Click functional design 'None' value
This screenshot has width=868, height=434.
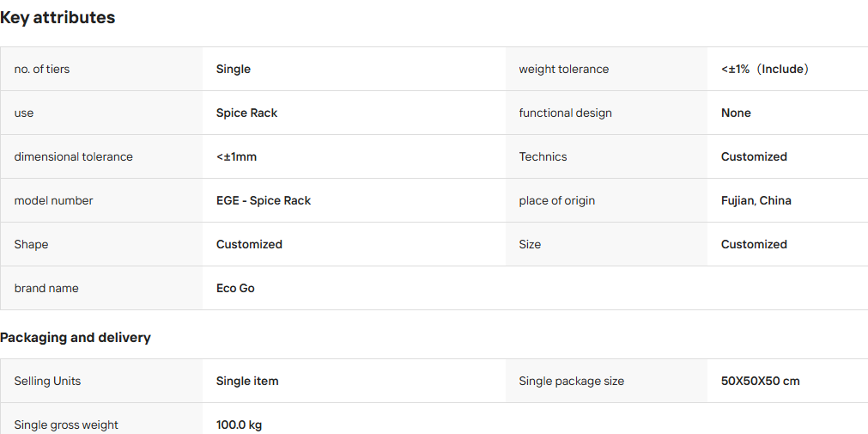736,113
